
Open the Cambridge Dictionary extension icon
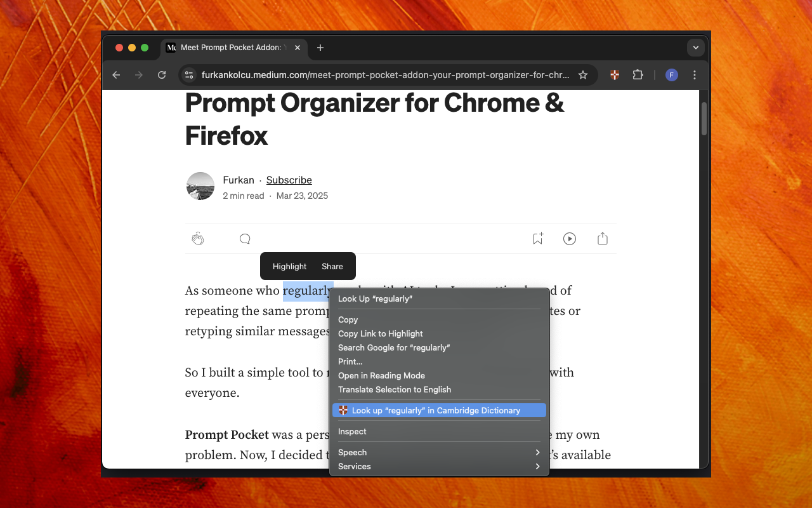(x=615, y=75)
